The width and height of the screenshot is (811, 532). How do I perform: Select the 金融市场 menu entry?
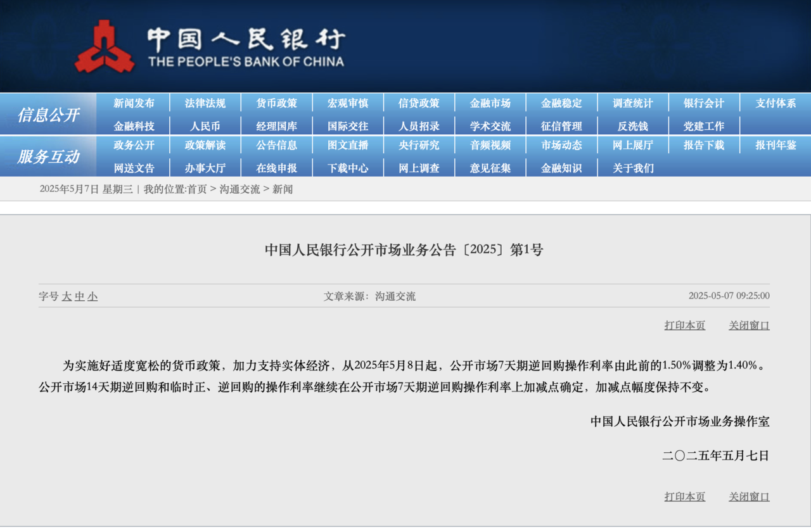pyautogui.click(x=490, y=103)
